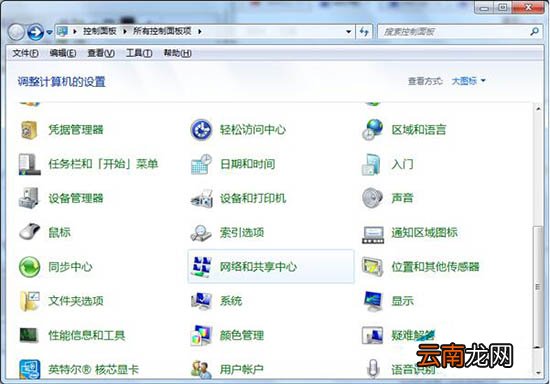The image size is (550, 384).
Task: Open the 帮助(H) menu
Action: coord(177,53)
